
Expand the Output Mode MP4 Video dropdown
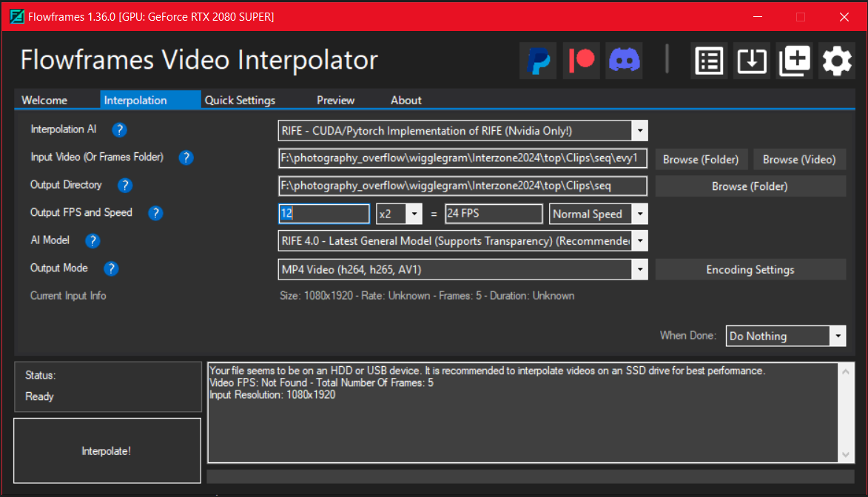pyautogui.click(x=640, y=269)
